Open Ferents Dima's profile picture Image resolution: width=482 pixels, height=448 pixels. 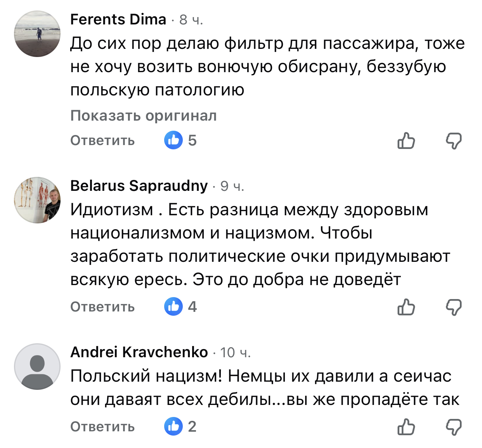click(x=37, y=34)
